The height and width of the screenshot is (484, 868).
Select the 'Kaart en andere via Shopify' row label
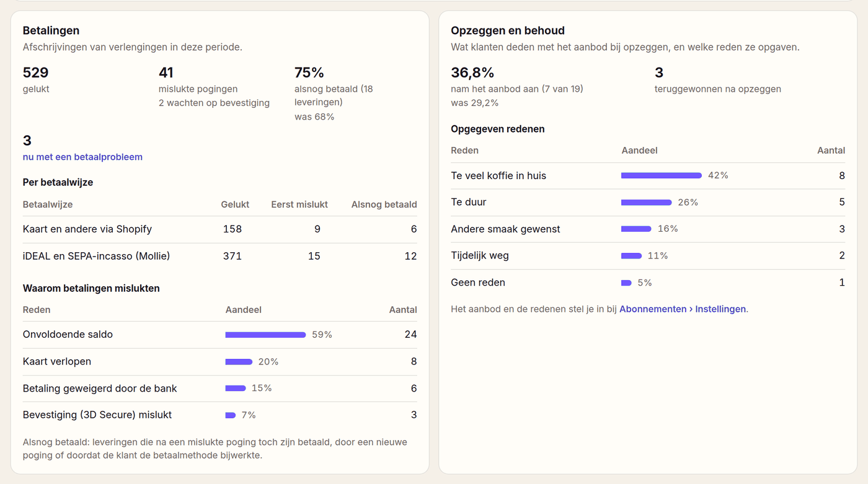coord(87,229)
